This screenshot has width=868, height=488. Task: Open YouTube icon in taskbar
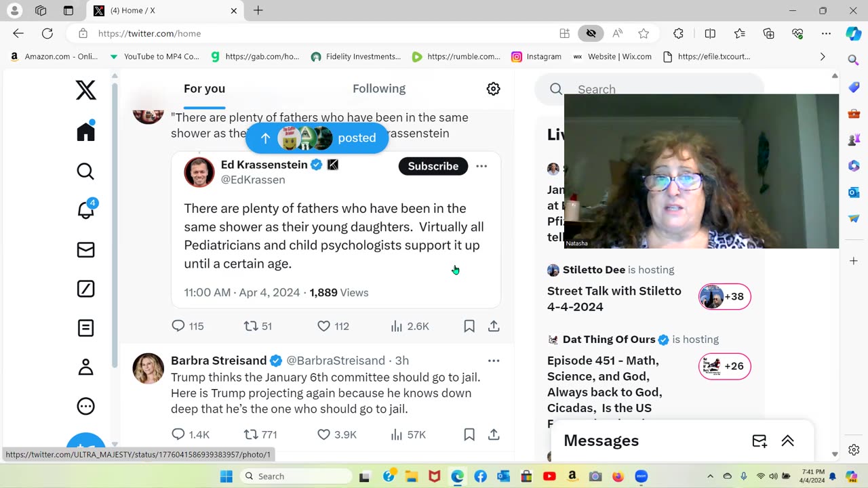[x=549, y=476]
